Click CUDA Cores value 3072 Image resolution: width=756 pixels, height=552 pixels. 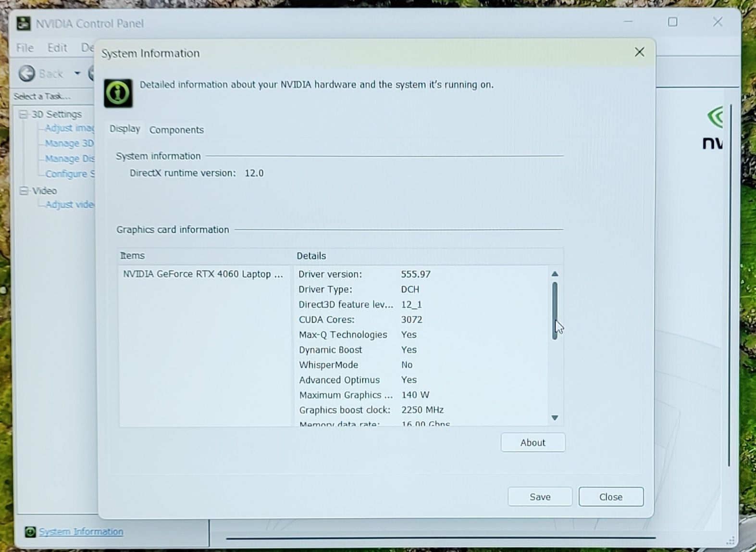pos(412,320)
